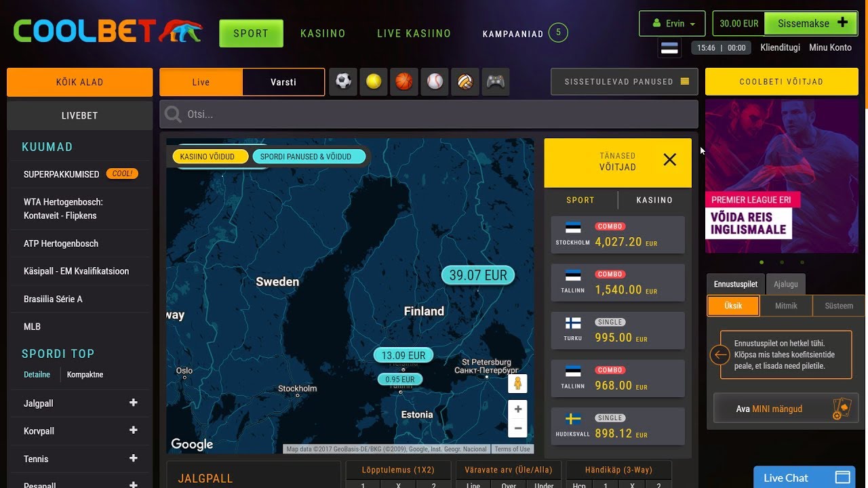Filter by e-sports gamepad icon
868x488 pixels.
click(496, 82)
